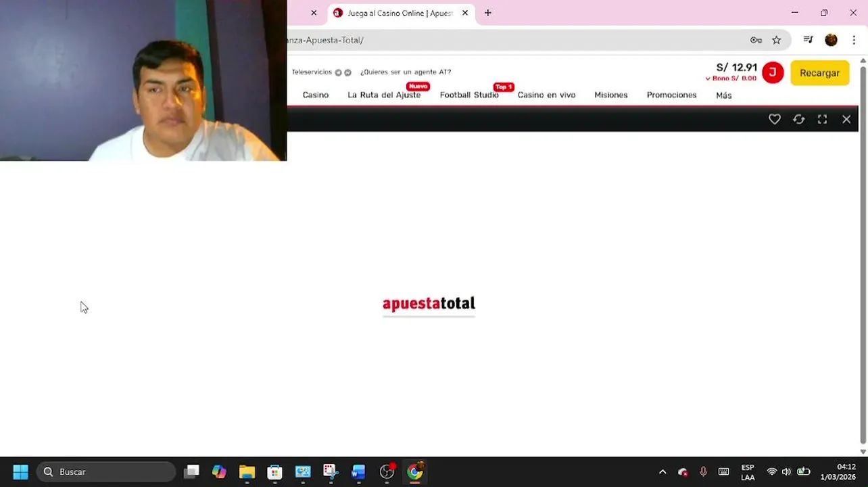
Task: Open Chrome media controls icon
Action: coord(808,40)
